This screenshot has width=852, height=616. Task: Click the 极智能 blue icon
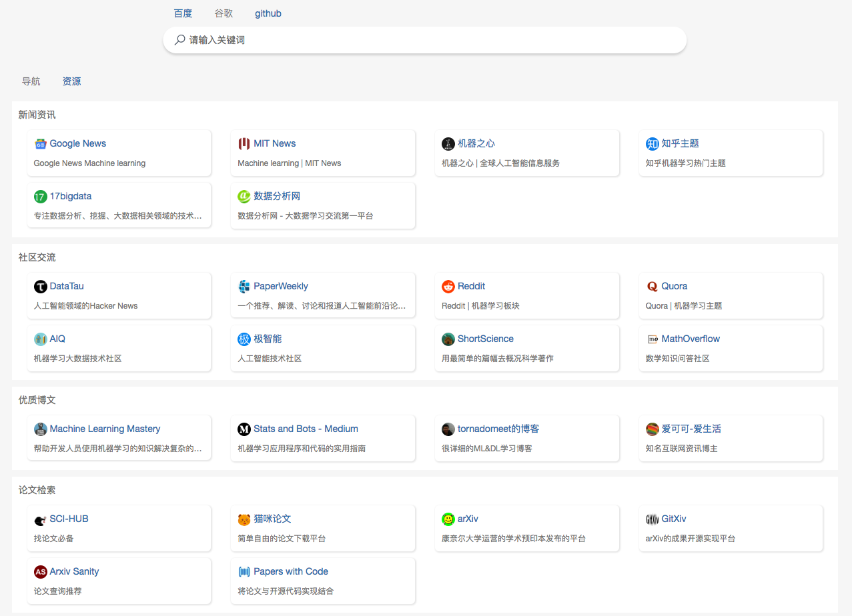[244, 339]
